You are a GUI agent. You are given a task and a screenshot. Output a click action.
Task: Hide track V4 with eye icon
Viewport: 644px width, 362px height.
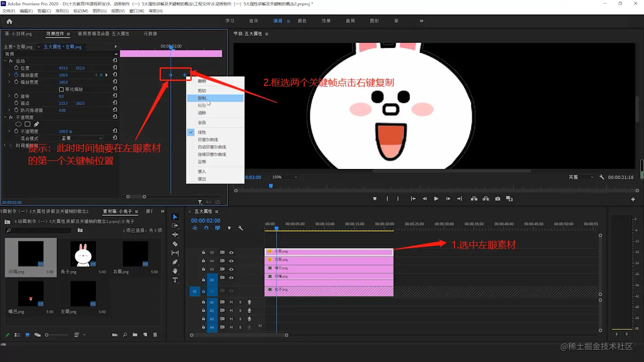pos(231,261)
